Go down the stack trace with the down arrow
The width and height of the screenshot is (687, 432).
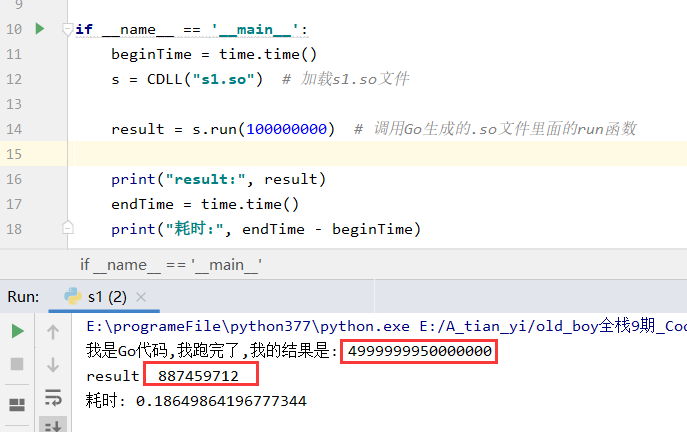coord(53,364)
